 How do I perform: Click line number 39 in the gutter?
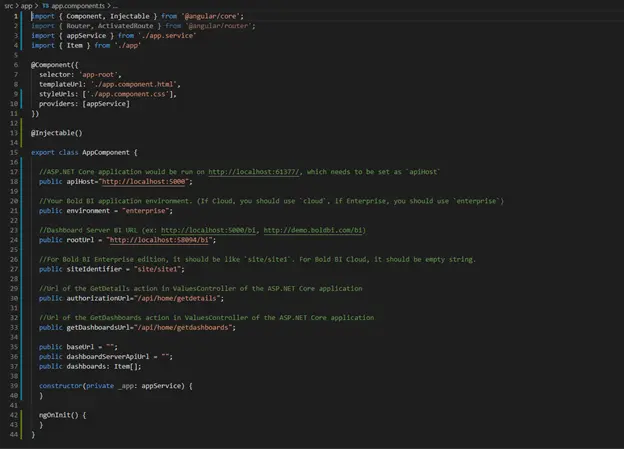point(14,386)
